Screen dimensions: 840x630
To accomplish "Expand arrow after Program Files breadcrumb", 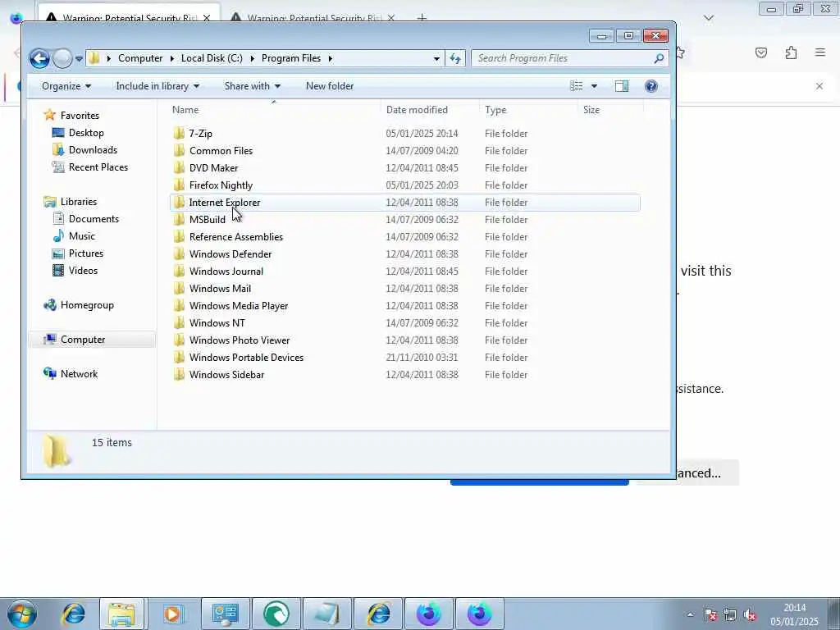I will click(x=330, y=58).
